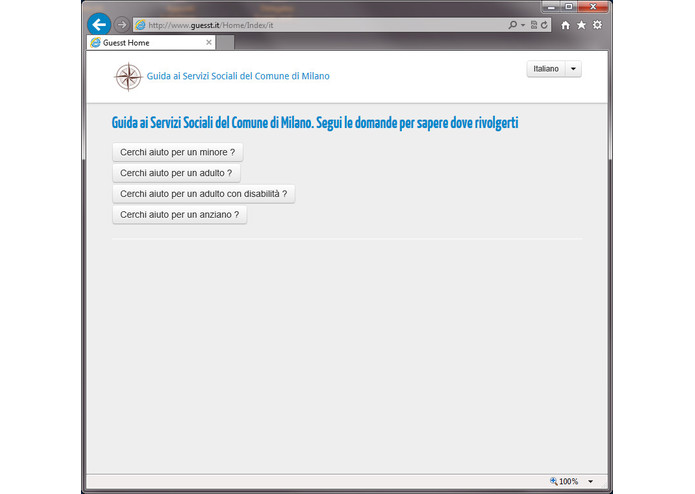Click the forward navigation arrow
Image resolution: width=695 pixels, height=494 pixels.
click(121, 24)
